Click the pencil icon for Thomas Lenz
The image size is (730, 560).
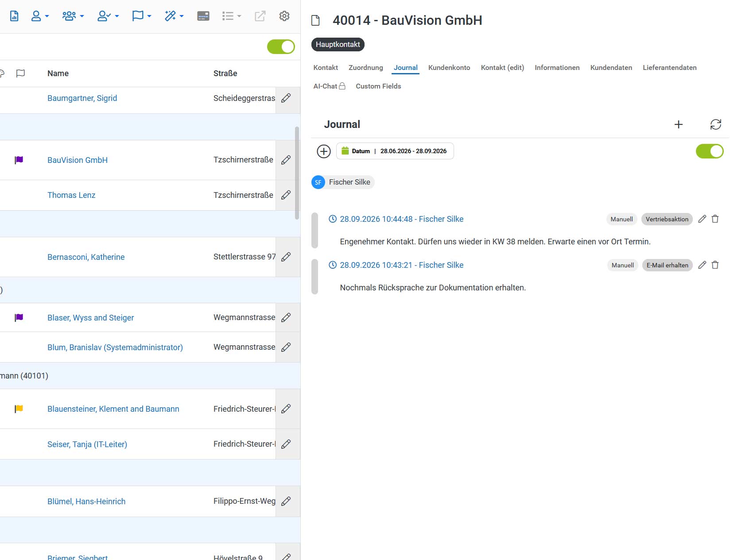pos(286,195)
